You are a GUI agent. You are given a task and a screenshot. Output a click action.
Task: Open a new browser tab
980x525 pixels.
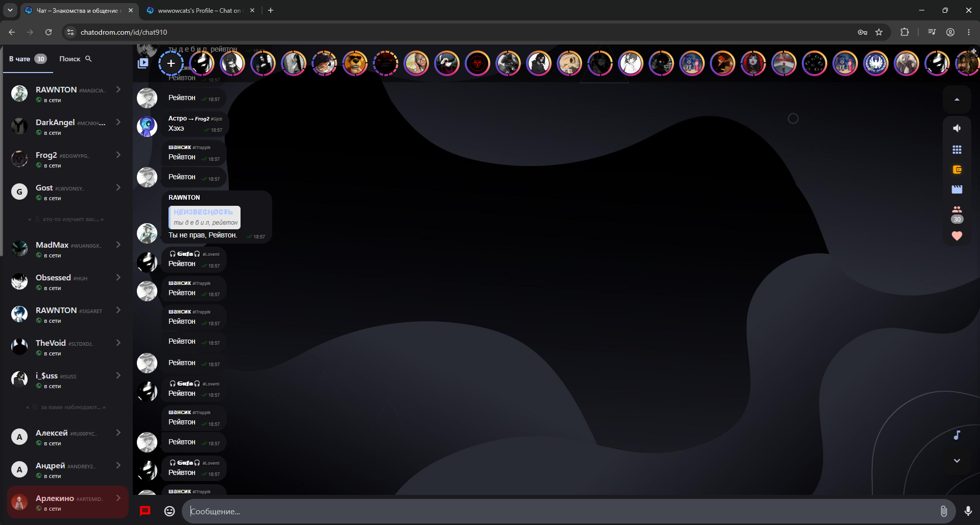271,10
